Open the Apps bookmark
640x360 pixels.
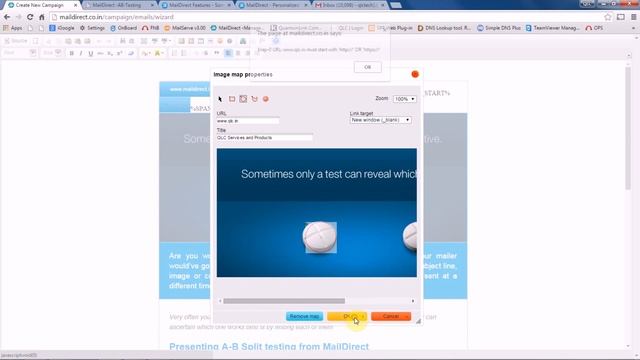(13, 28)
